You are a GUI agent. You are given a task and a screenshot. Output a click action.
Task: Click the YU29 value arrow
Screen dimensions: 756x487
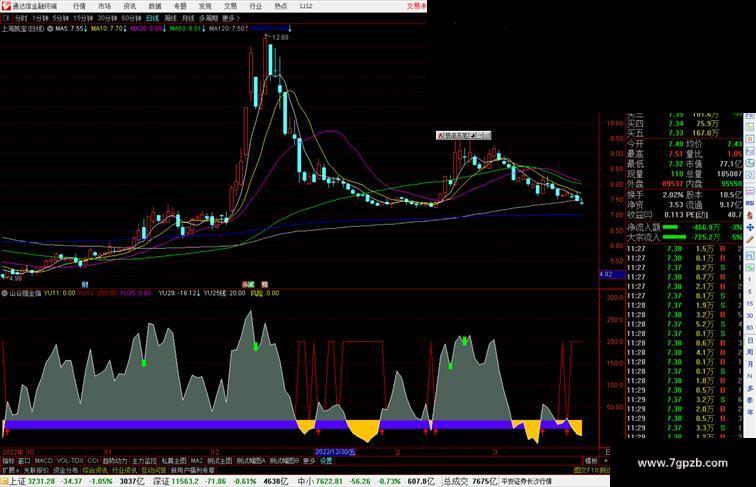(x=198, y=293)
